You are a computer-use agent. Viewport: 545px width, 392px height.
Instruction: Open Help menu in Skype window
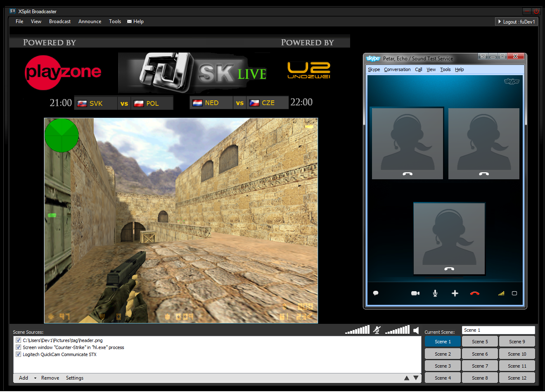[x=460, y=69]
